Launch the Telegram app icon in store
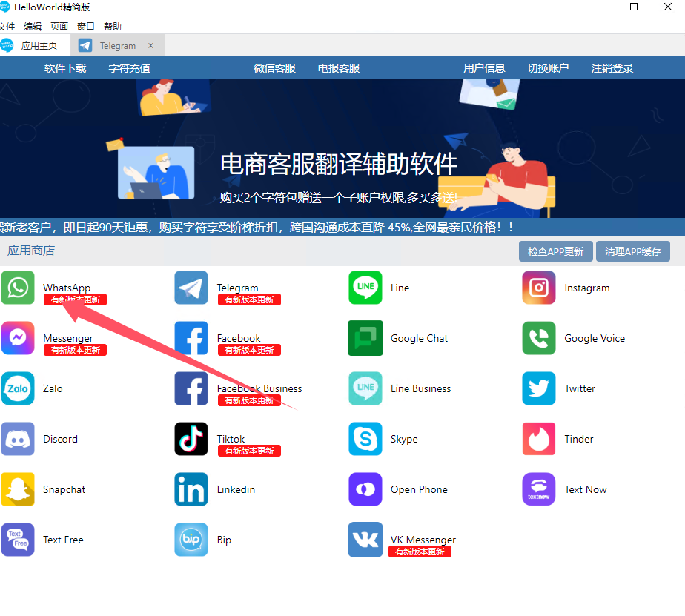 [191, 288]
